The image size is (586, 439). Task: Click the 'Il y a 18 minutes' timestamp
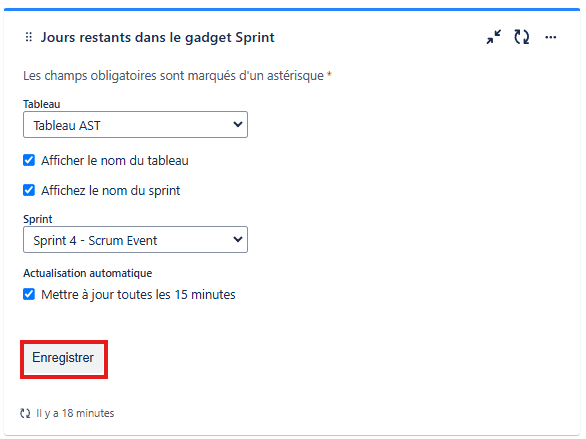[x=75, y=413]
